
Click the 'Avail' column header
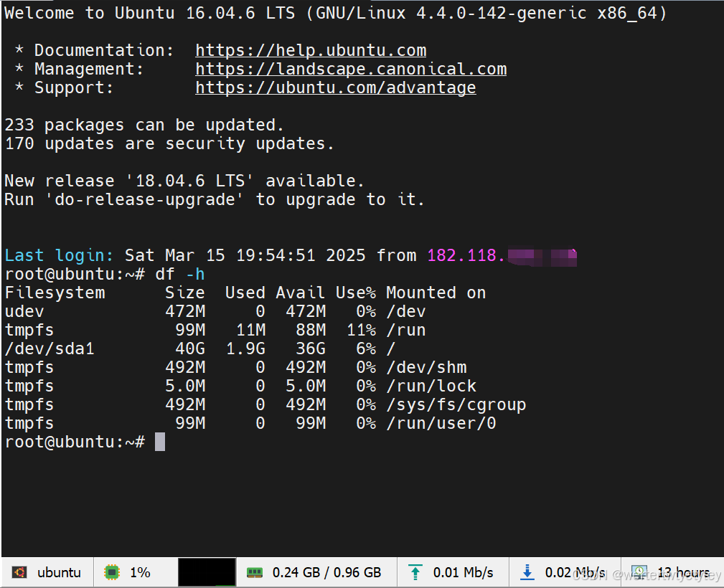pyautogui.click(x=300, y=293)
